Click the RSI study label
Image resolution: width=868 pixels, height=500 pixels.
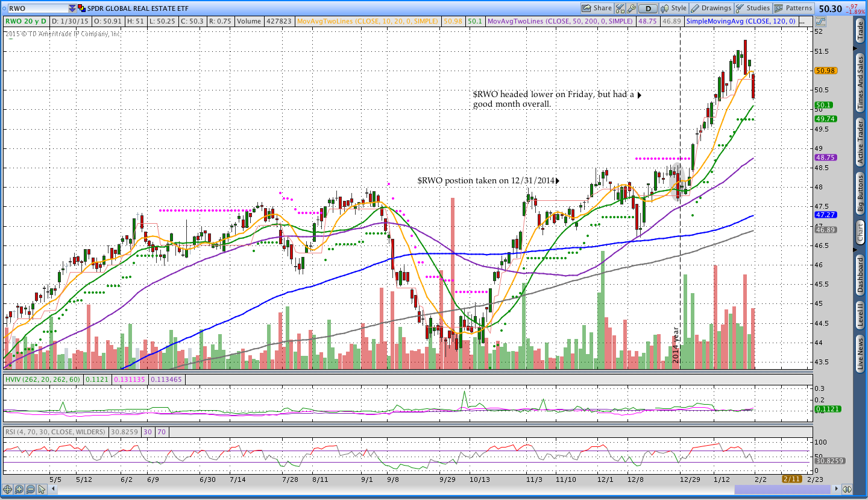point(55,432)
